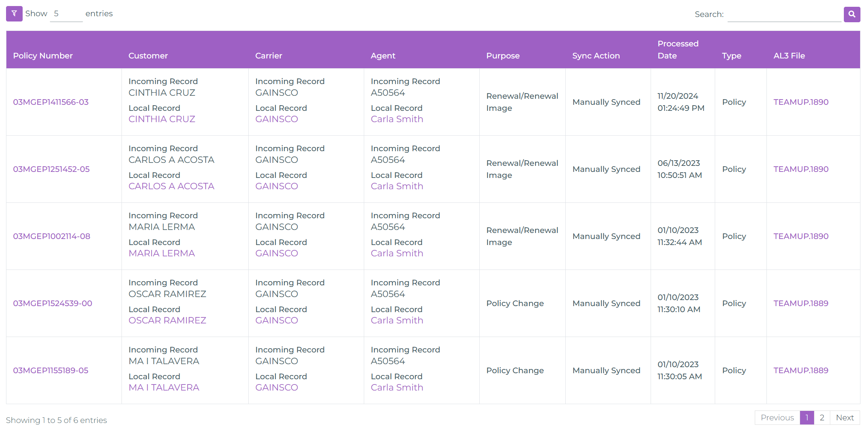Sort by Policy Number column header
868x432 pixels.
(x=43, y=56)
